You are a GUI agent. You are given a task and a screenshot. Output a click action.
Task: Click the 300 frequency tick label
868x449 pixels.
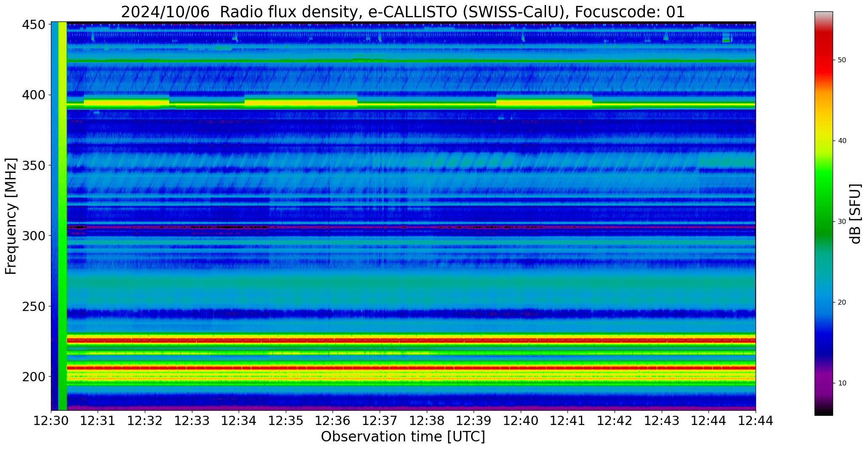point(33,236)
